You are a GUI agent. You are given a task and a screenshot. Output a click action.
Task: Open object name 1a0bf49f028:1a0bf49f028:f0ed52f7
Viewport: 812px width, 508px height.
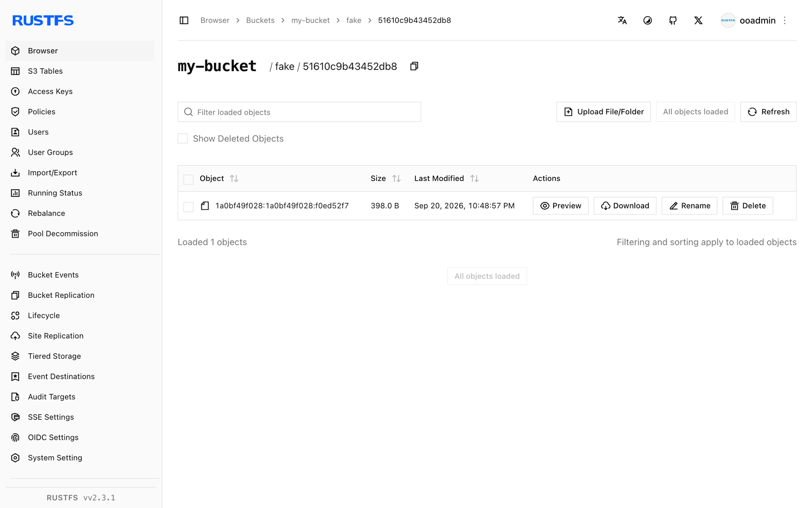pyautogui.click(x=282, y=206)
